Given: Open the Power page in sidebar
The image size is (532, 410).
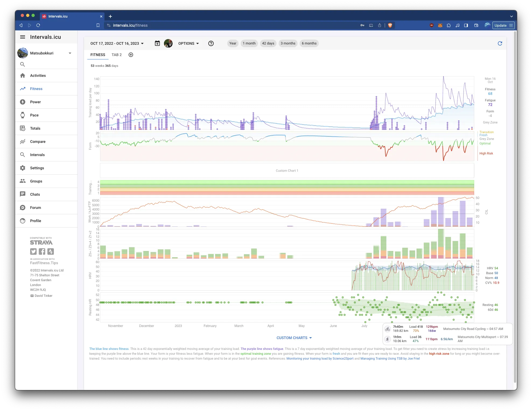Looking at the screenshot, I should coord(35,102).
